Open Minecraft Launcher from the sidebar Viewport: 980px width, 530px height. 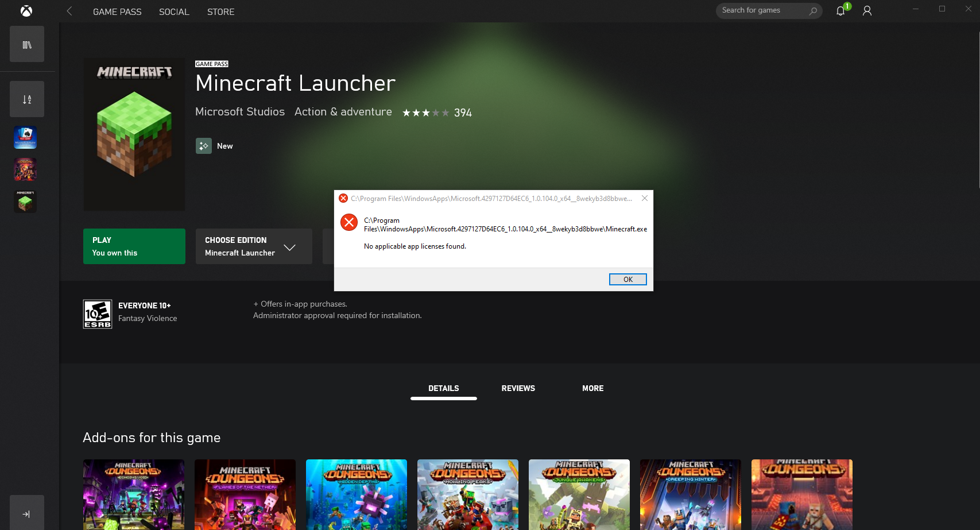click(25, 202)
